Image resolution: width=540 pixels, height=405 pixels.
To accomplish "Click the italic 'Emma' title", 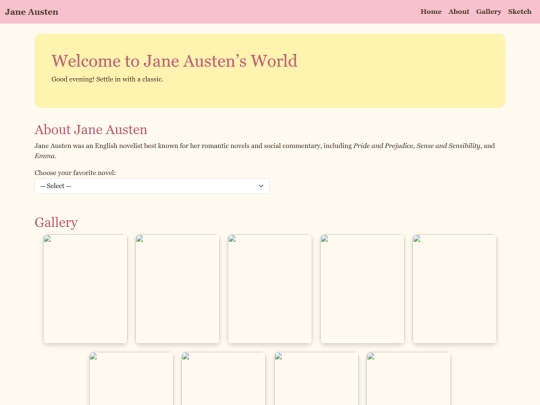I will [x=45, y=156].
